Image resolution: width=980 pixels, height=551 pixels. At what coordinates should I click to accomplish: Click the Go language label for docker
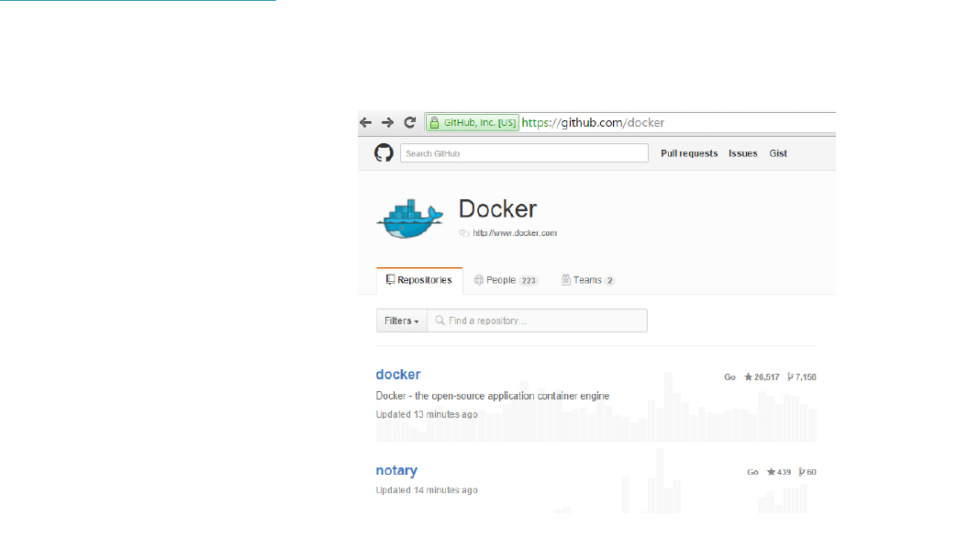729,377
